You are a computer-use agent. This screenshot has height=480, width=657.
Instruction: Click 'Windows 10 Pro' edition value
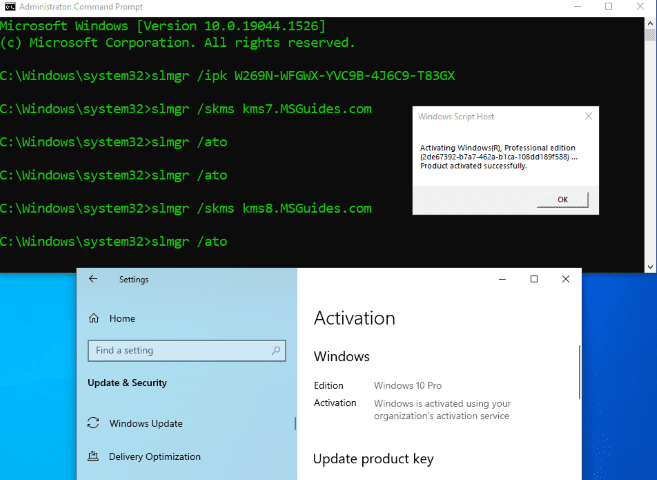[408, 385]
